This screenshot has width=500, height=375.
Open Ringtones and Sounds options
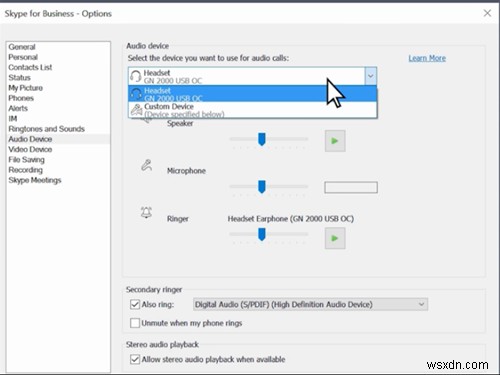pyautogui.click(x=46, y=129)
